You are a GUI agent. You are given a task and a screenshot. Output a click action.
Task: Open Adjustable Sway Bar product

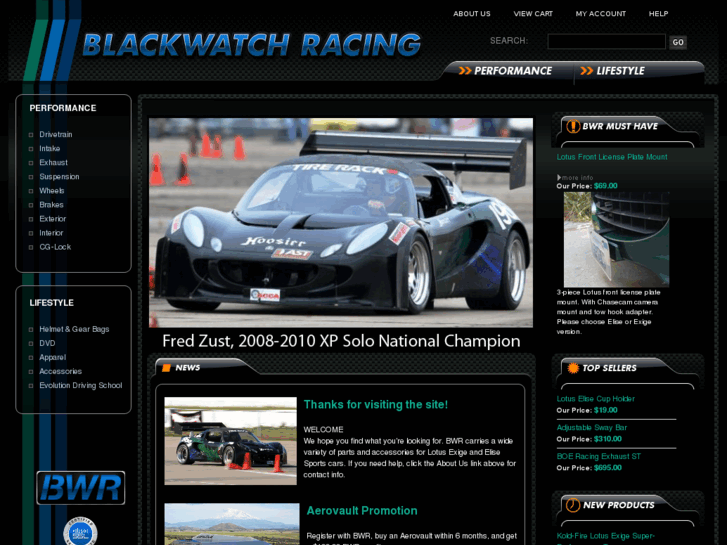click(x=592, y=428)
